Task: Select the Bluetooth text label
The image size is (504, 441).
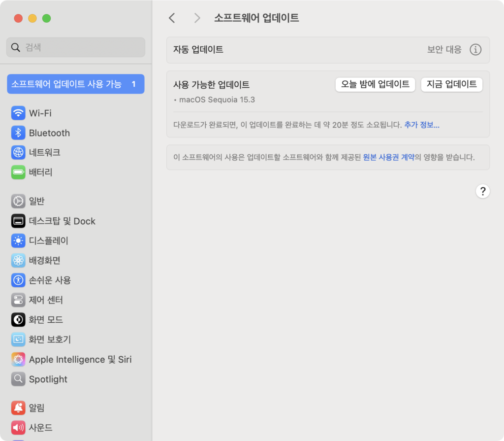Action: 49,133
